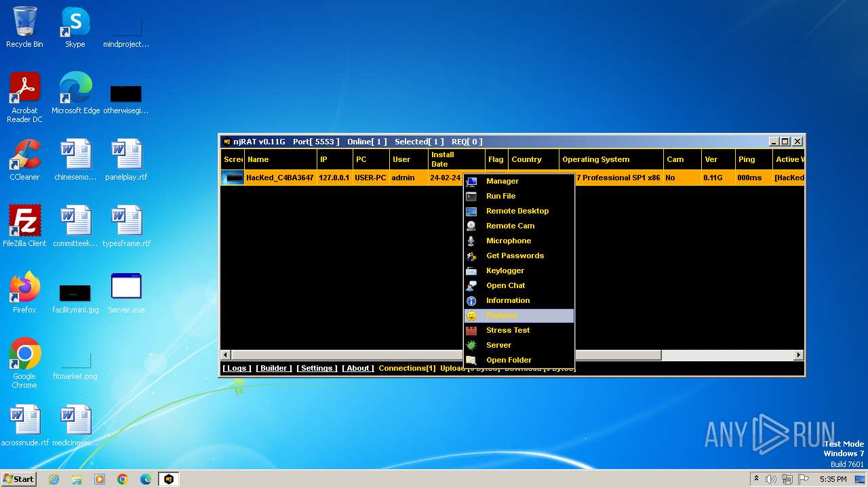Click the taskbar clock 5:35 PM
Image resolution: width=868 pixels, height=488 pixels.
[833, 479]
